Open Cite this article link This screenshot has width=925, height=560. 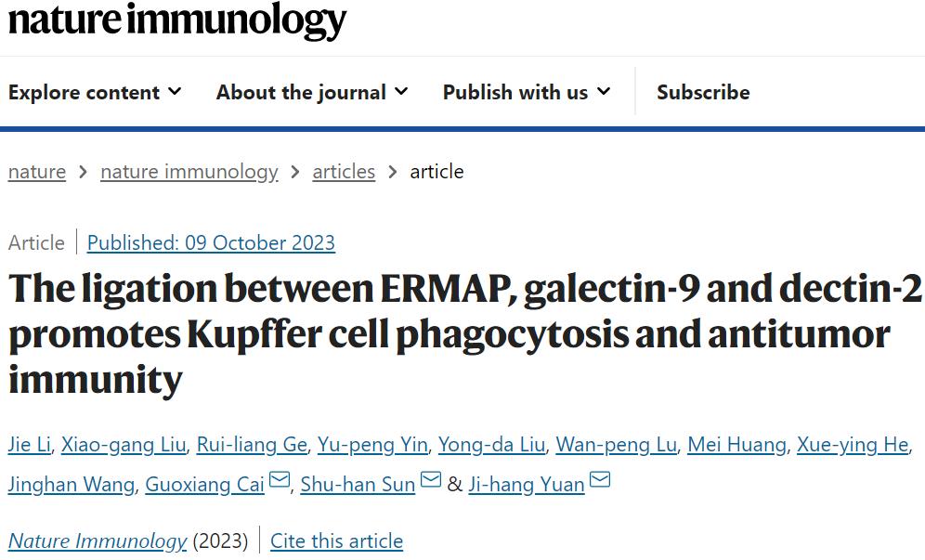(336, 540)
